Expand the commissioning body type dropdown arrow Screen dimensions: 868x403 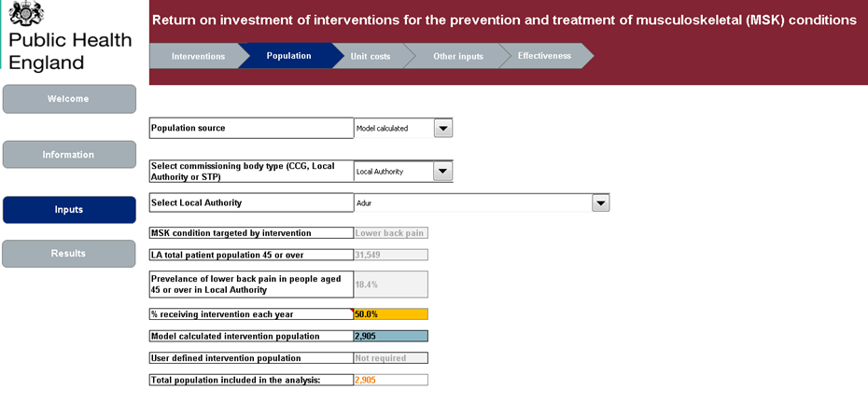442,172
